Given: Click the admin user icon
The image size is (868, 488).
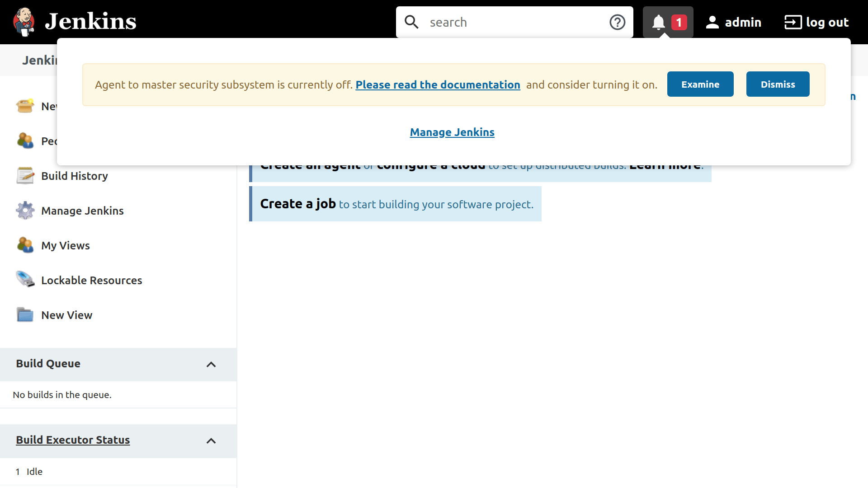Looking at the screenshot, I should click(712, 22).
